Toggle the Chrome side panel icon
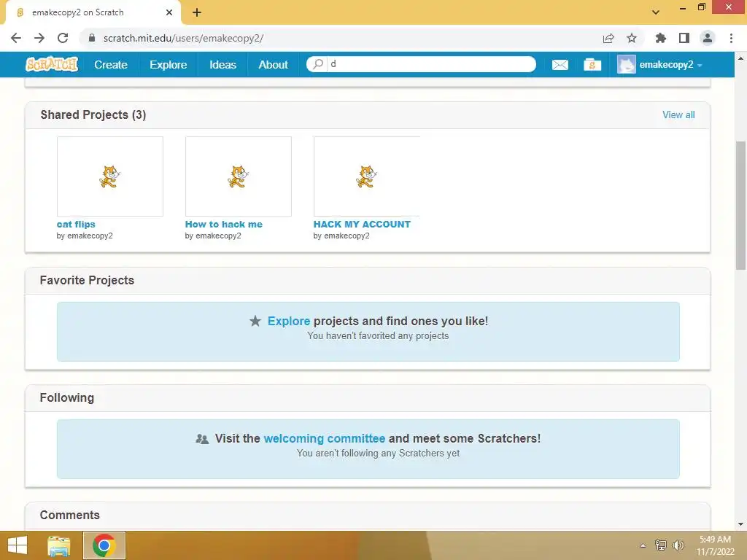 [684, 38]
